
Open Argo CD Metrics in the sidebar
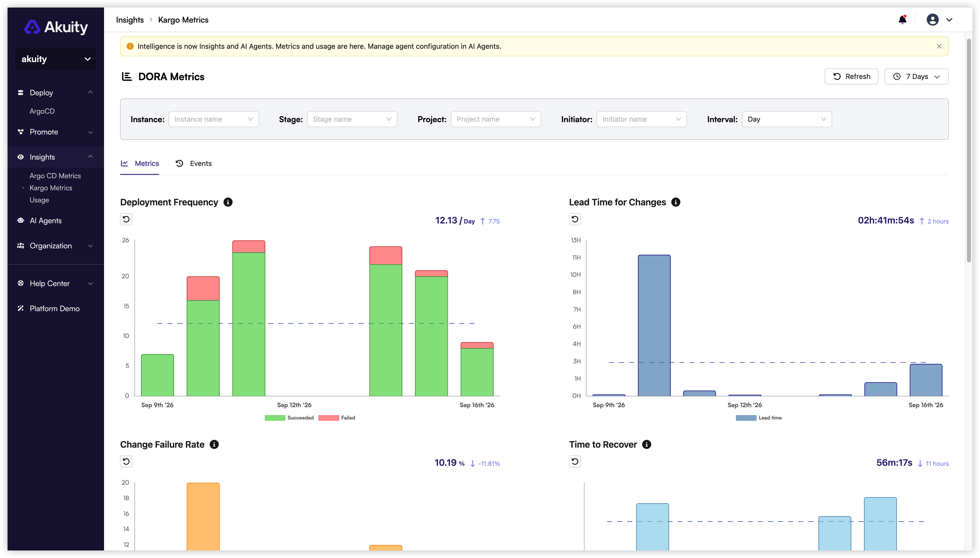[x=55, y=175]
